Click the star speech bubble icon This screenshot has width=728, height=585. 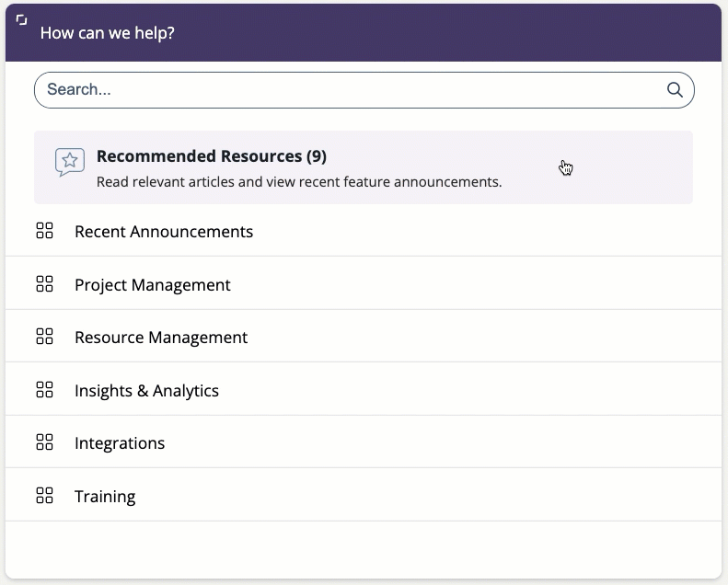(70, 163)
